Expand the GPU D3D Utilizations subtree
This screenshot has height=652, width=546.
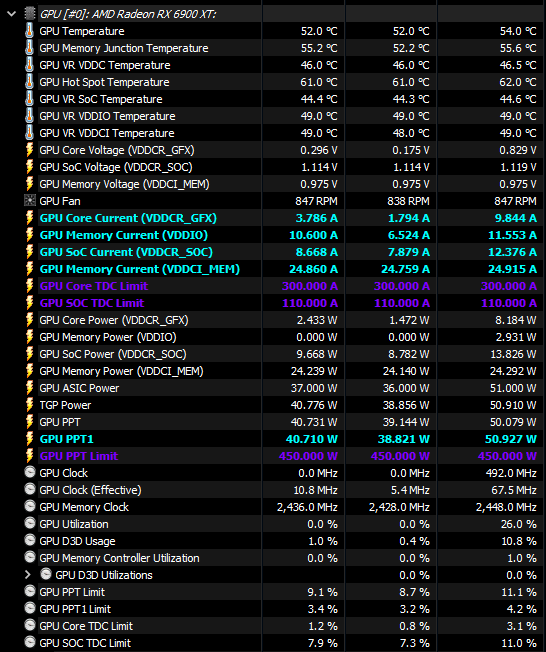pos(28,575)
